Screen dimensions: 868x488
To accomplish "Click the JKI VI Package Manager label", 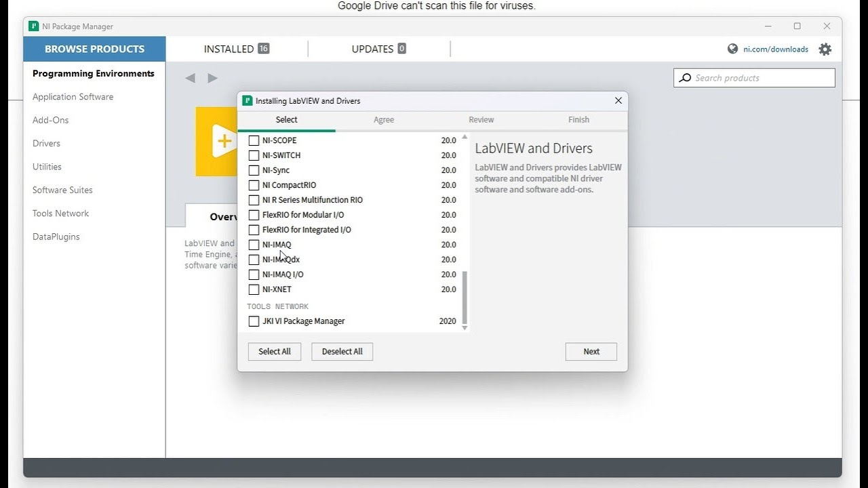I will pos(304,321).
